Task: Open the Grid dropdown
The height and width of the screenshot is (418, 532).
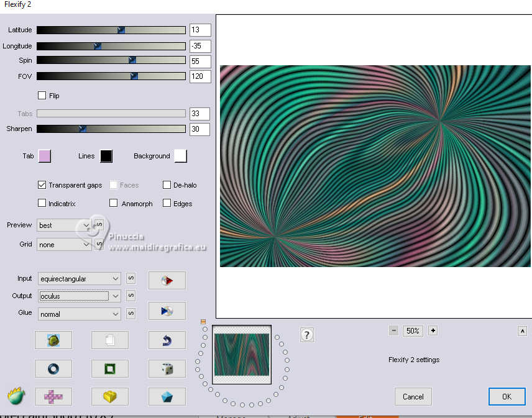Action: point(64,245)
